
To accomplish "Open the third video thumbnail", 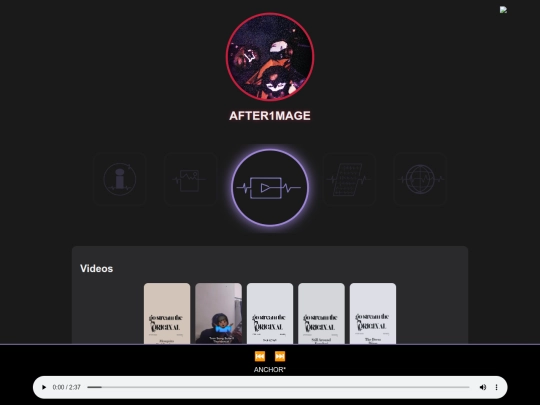I will pyautogui.click(x=270, y=313).
